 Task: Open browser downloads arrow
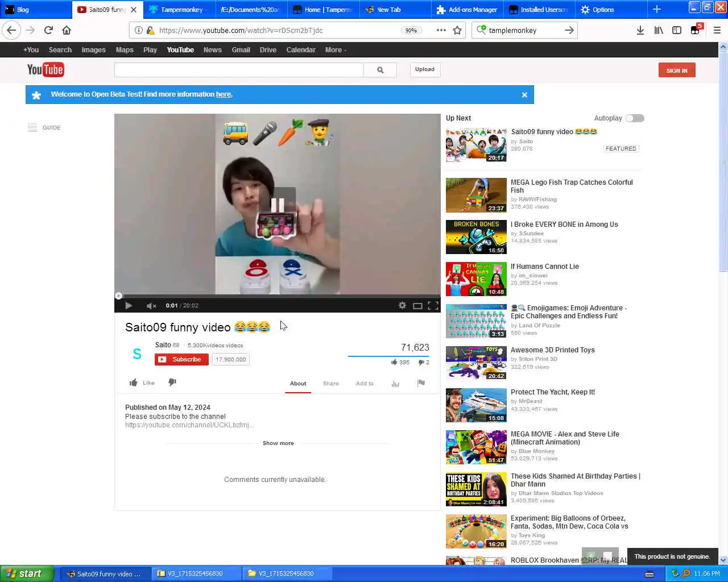640,30
